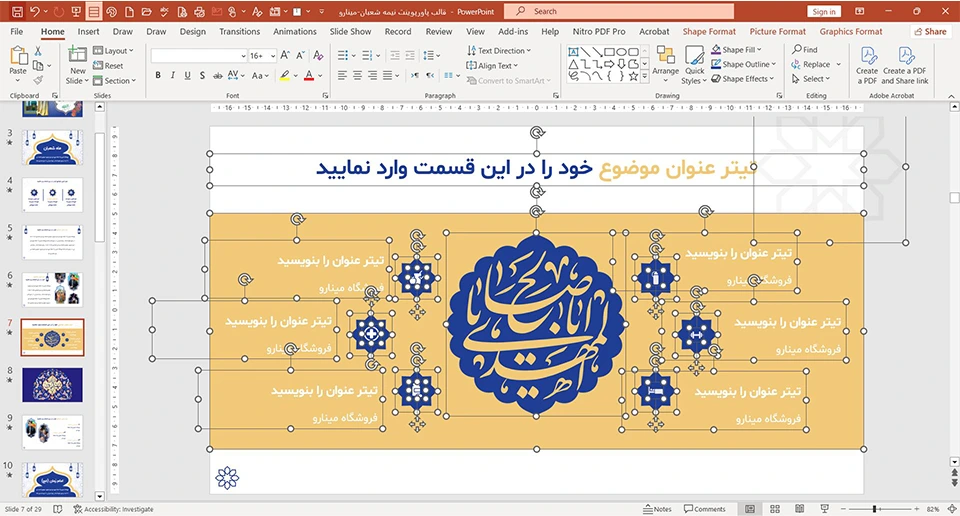Image resolution: width=960 pixels, height=516 pixels.
Task: Toggle right alignment for text
Action: click(x=372, y=75)
